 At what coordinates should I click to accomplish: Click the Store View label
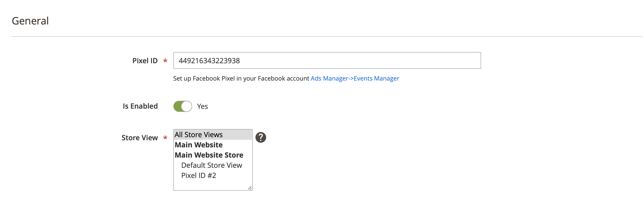click(139, 138)
